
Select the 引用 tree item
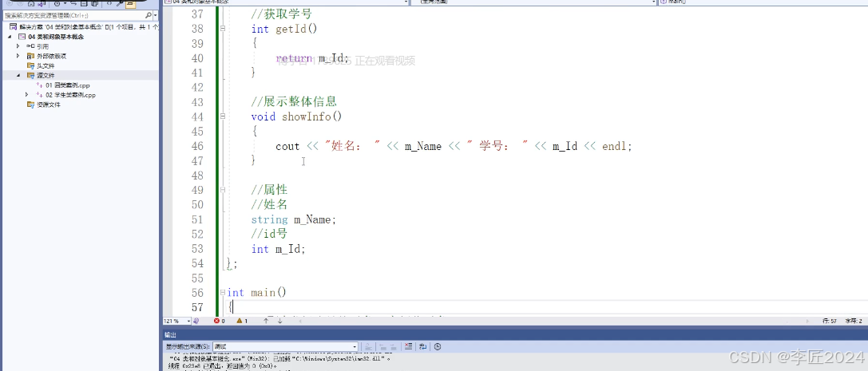pos(42,46)
